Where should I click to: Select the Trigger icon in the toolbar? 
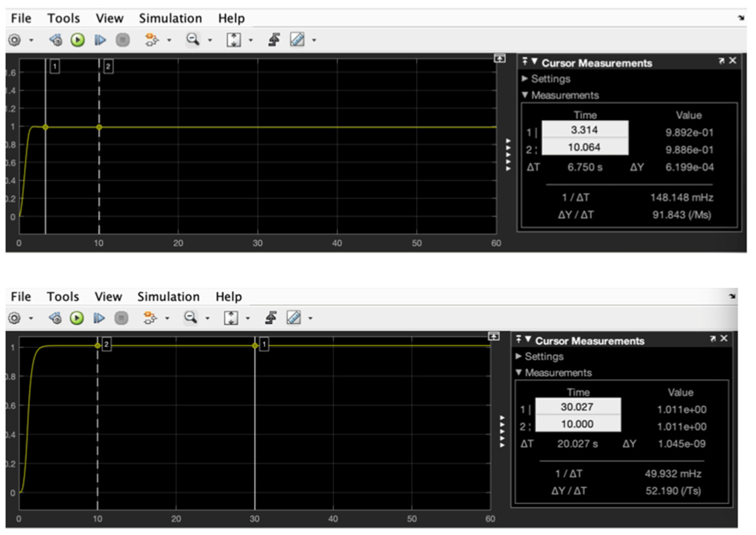[x=274, y=40]
